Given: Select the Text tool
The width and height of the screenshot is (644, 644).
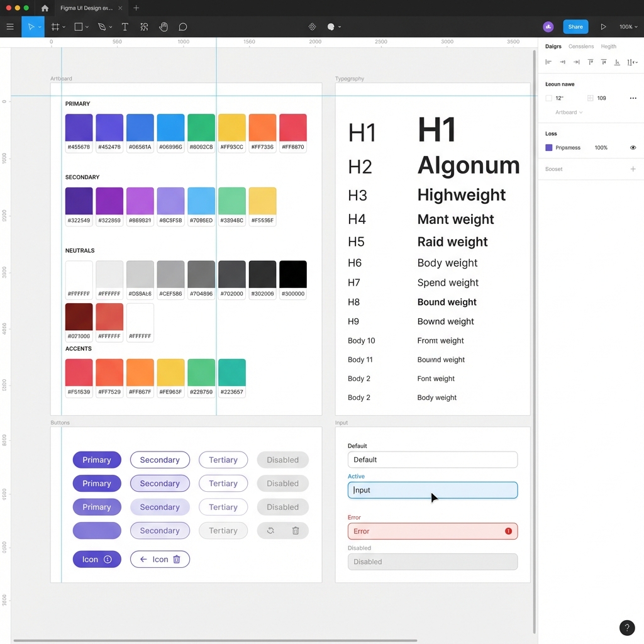Looking at the screenshot, I should (125, 26).
